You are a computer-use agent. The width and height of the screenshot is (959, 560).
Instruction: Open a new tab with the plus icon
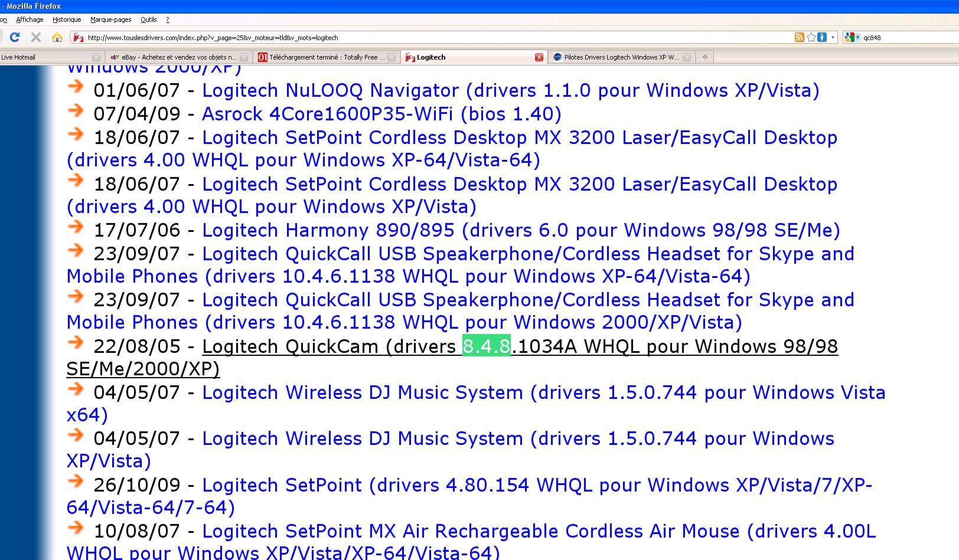coord(704,57)
